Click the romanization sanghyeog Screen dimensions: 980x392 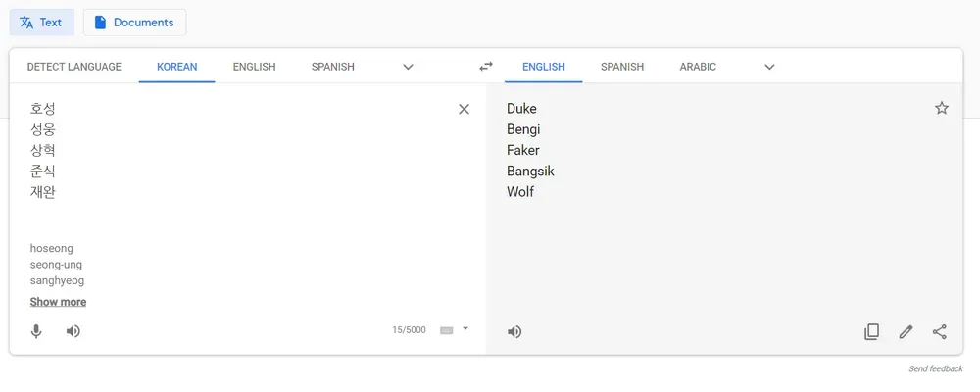[57, 280]
